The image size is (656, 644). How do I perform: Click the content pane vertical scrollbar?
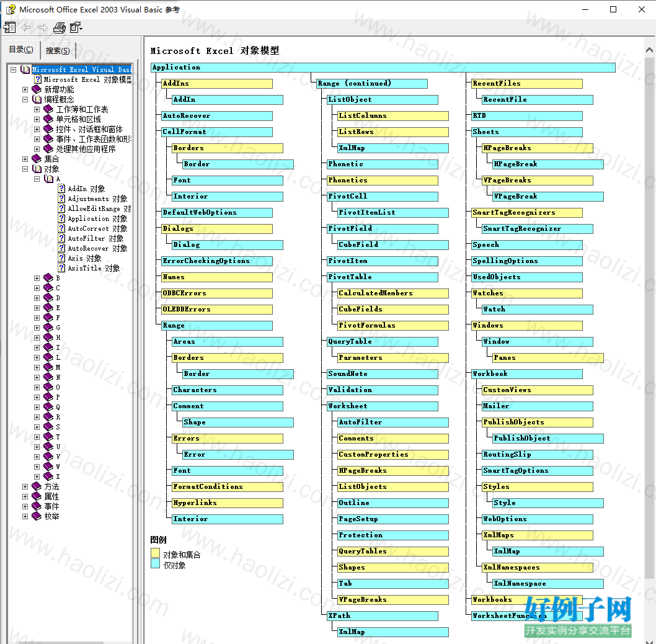pos(649,318)
